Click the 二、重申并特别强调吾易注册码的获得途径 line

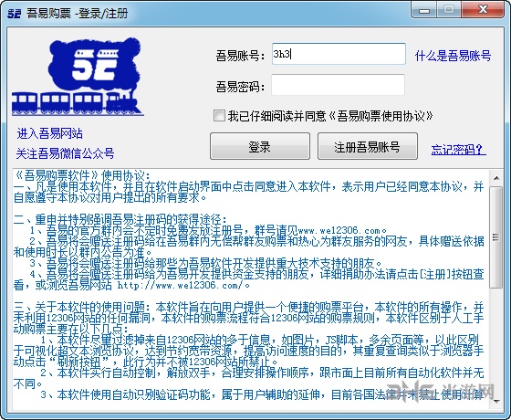point(120,219)
